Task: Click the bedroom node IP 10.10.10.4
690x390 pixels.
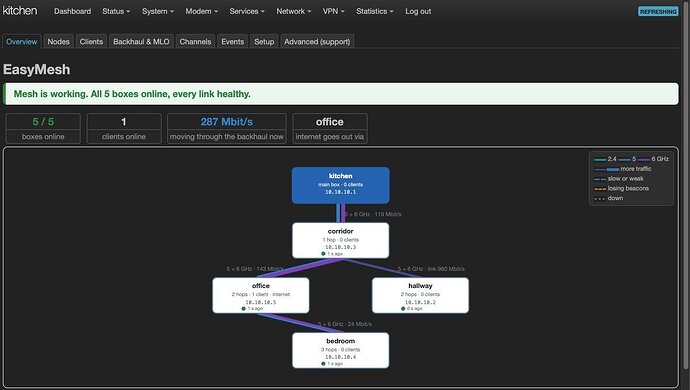Action: point(341,357)
